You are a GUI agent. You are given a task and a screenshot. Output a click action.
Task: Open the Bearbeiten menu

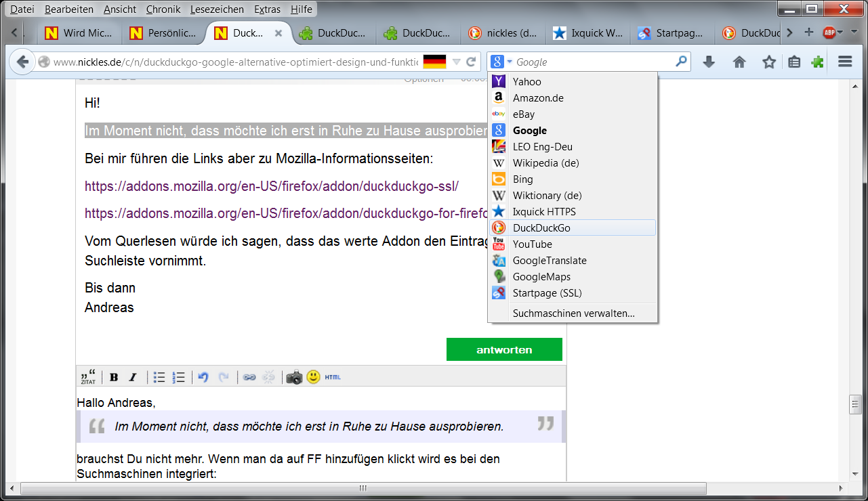click(x=68, y=9)
